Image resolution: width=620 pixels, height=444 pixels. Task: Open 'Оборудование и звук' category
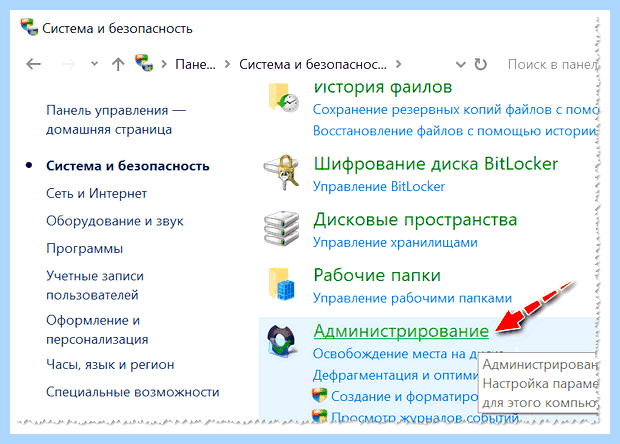coord(115,221)
